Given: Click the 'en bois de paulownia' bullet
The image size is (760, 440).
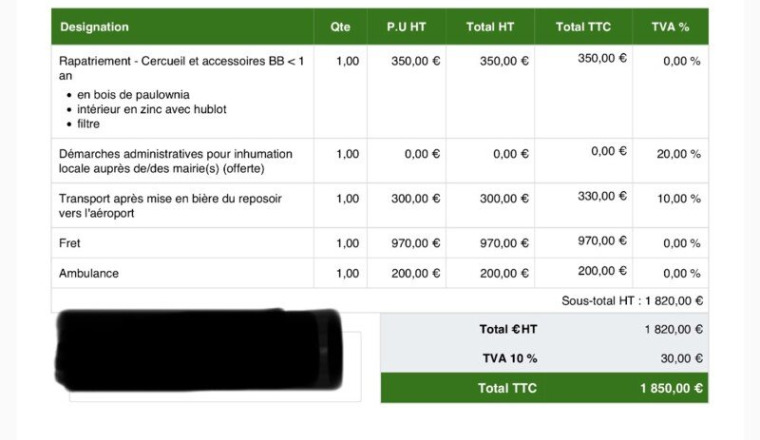Looking at the screenshot, I should tap(133, 94).
